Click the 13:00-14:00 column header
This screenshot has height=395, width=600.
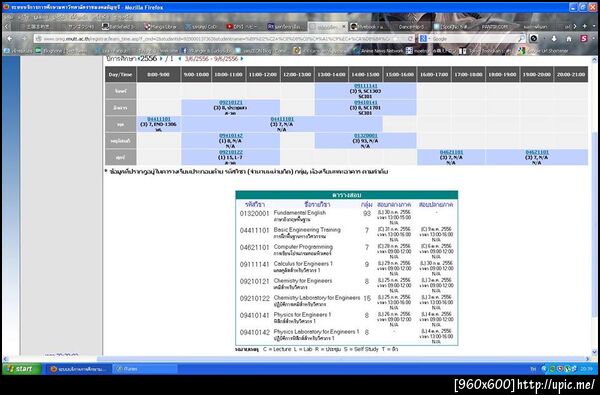point(331,75)
